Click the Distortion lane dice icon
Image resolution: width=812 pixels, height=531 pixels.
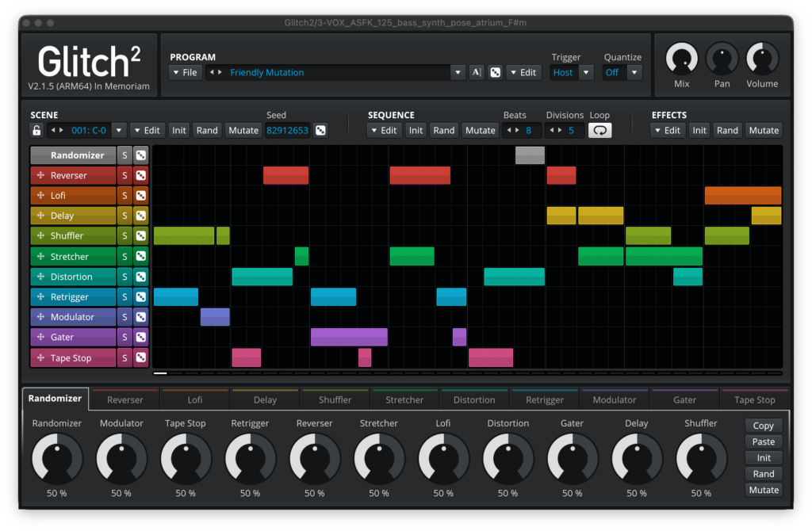coord(141,277)
